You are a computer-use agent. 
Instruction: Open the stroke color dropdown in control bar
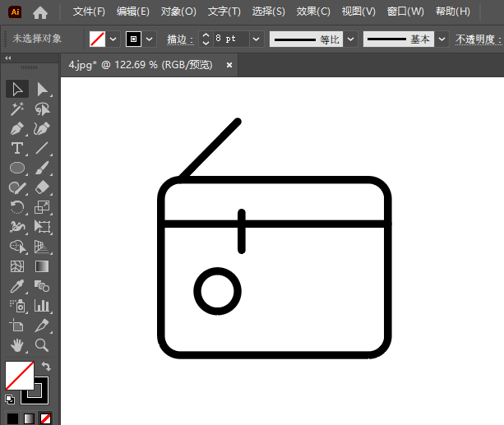click(x=149, y=39)
